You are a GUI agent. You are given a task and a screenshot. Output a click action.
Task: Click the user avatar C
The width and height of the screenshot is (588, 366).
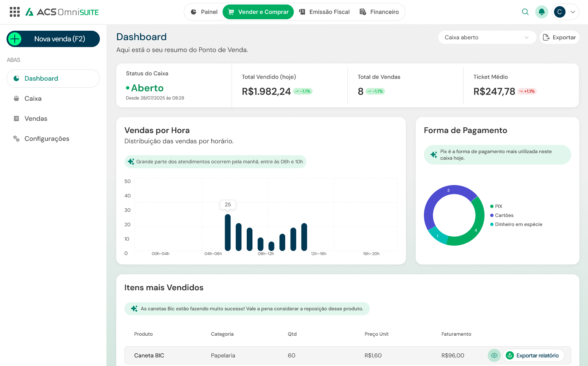tap(559, 12)
